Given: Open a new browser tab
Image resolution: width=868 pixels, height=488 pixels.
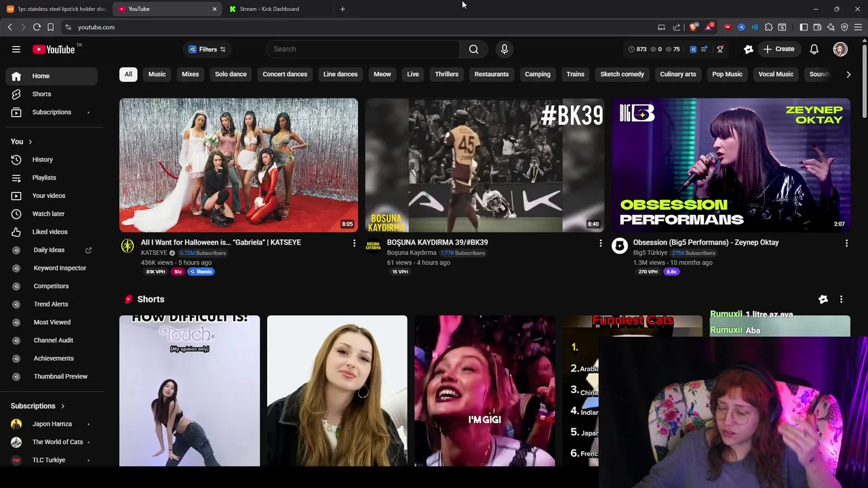Looking at the screenshot, I should coord(342,9).
